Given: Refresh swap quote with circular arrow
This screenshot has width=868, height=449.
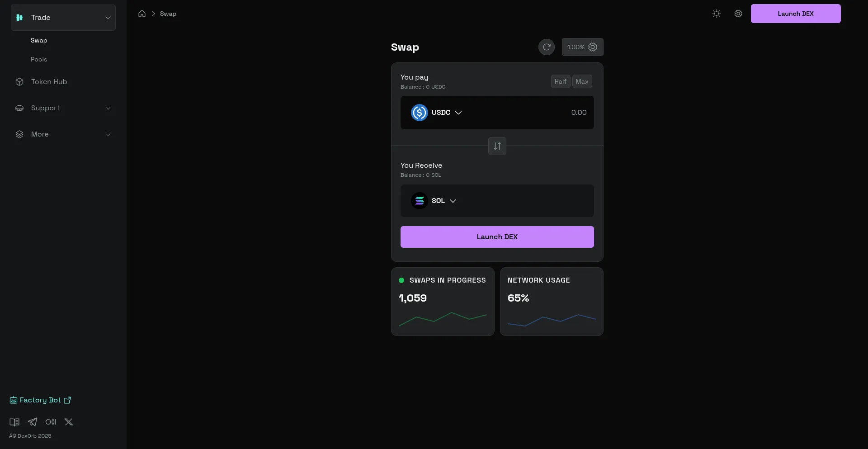Looking at the screenshot, I should click(547, 47).
